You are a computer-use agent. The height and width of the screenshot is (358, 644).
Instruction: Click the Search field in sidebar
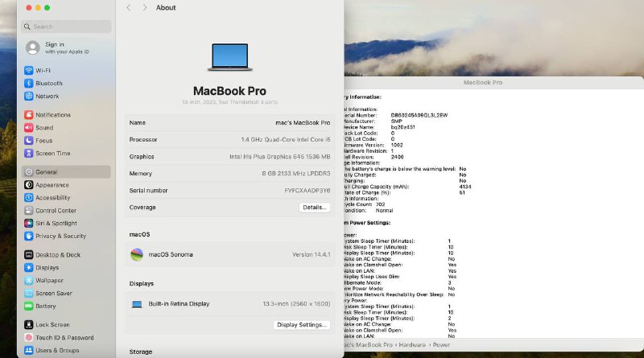pyautogui.click(x=66, y=27)
